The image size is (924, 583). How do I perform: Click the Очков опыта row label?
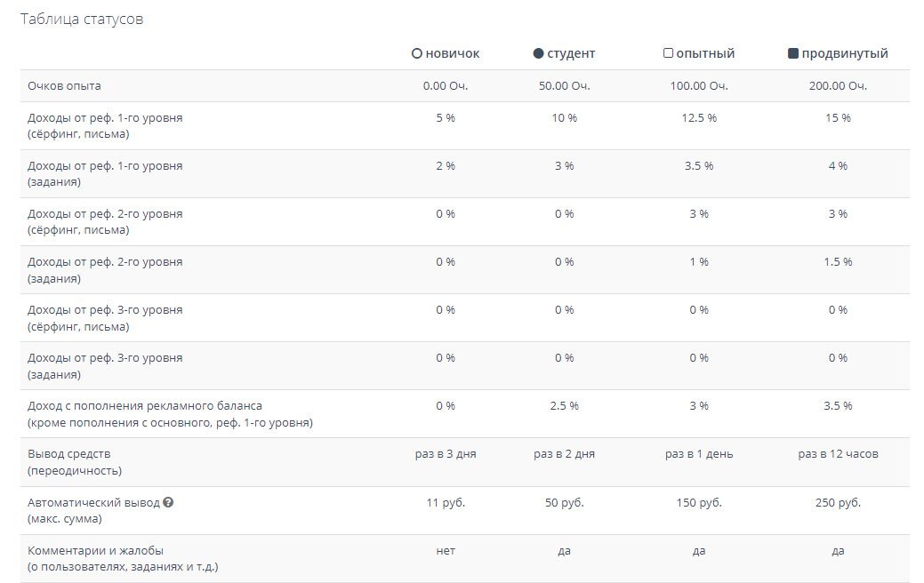(x=64, y=86)
